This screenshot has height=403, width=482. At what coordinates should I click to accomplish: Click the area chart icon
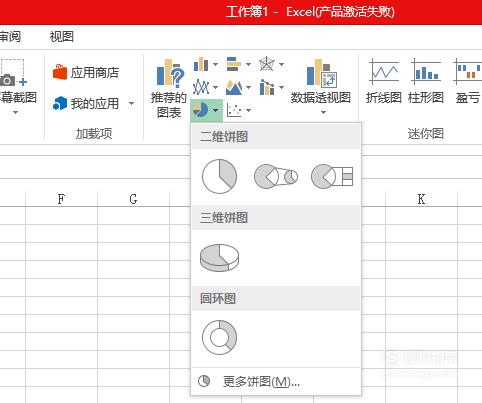tap(234, 87)
